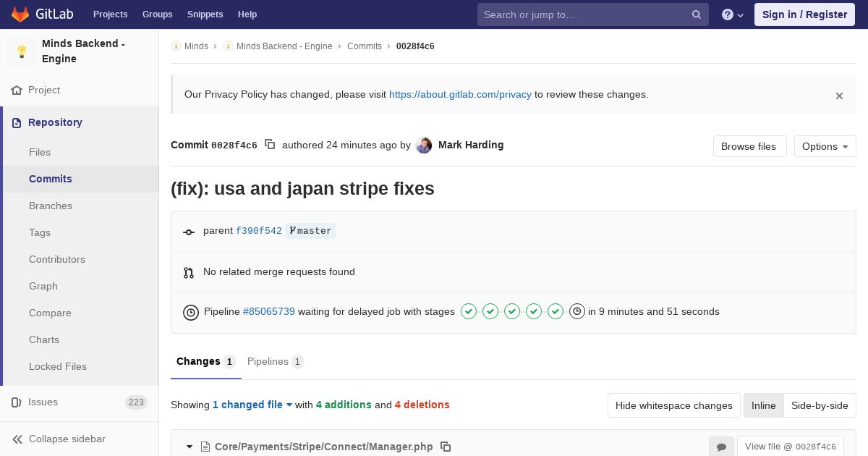Click Hide whitespace changes button
The width and height of the screenshot is (868, 456).
674,405
